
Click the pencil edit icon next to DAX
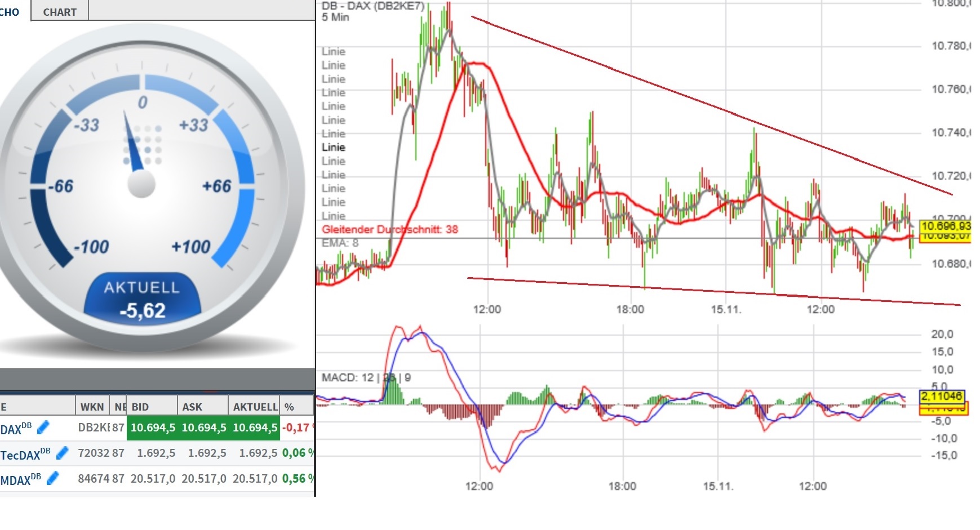42,427
